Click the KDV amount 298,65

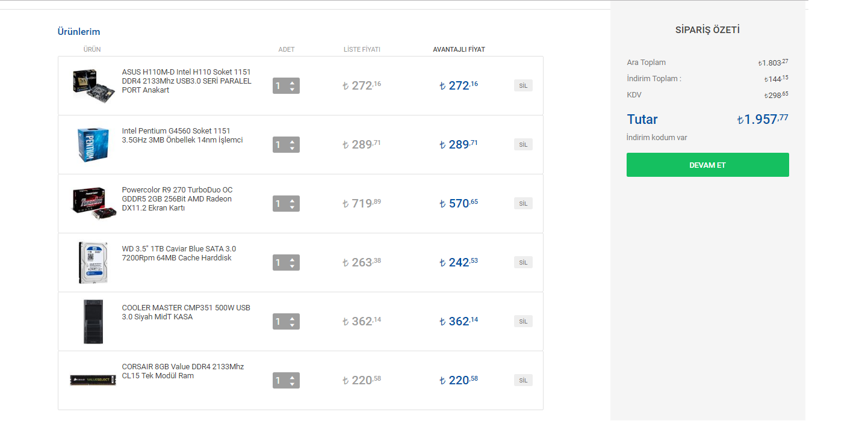[x=777, y=95]
